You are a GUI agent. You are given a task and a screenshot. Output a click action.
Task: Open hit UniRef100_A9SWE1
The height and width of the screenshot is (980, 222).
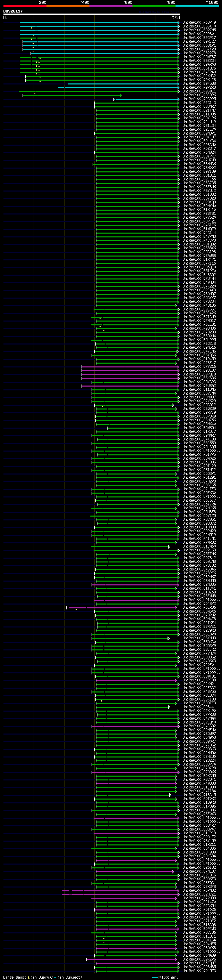(x=199, y=91)
